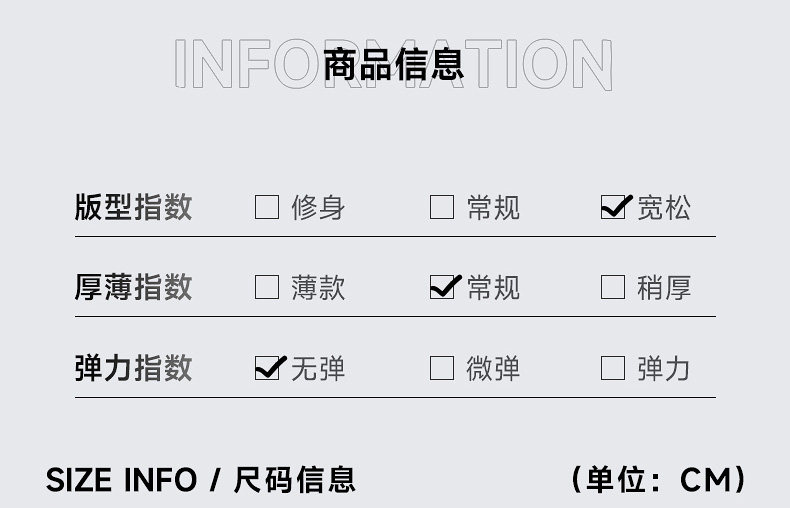The height and width of the screenshot is (508, 790).
Task: Click the 厚薄指数 row heading
Action: pyautogui.click(x=133, y=288)
